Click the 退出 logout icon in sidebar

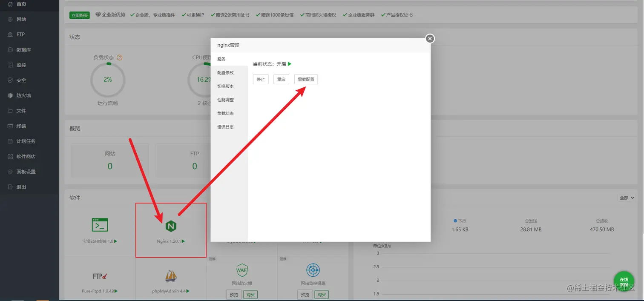tap(11, 187)
